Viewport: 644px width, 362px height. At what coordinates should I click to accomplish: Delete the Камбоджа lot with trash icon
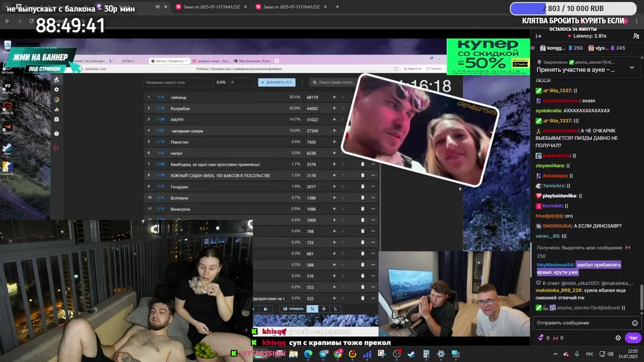362,164
